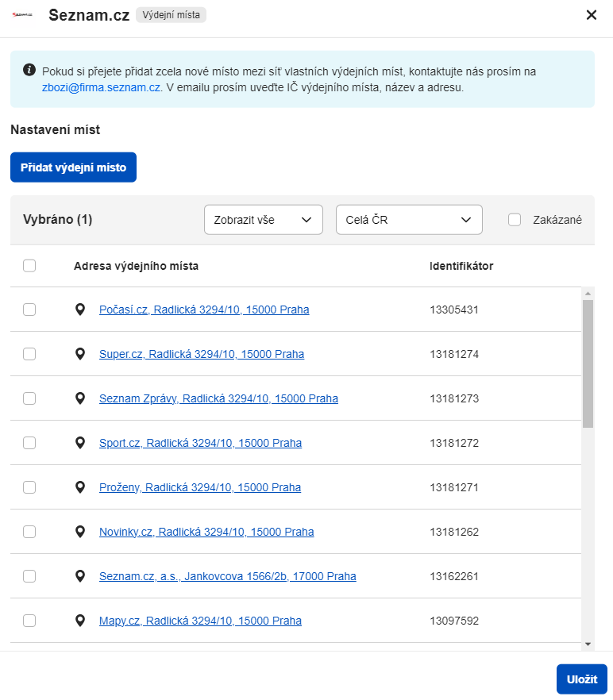Click identifier 13181262
Viewport: 613px width, 700px height.
pyautogui.click(x=454, y=532)
